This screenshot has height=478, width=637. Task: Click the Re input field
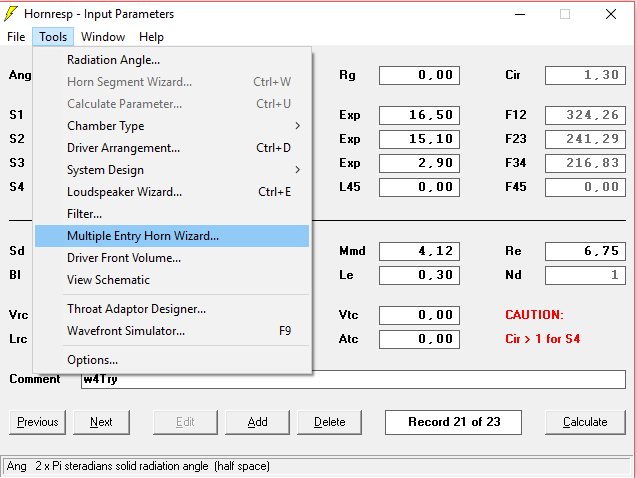coord(585,251)
